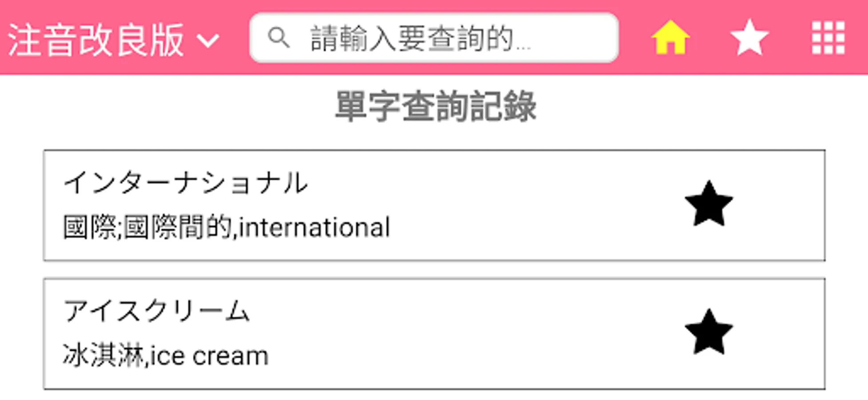Open the アイスクリーム word entry
This screenshot has width=868, height=400.
156,311
